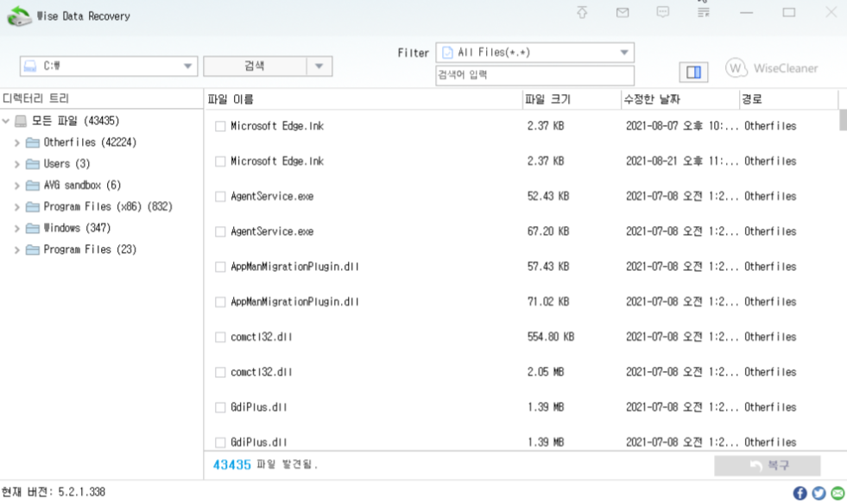Expand the Program Files (x86) tree node

(16, 207)
